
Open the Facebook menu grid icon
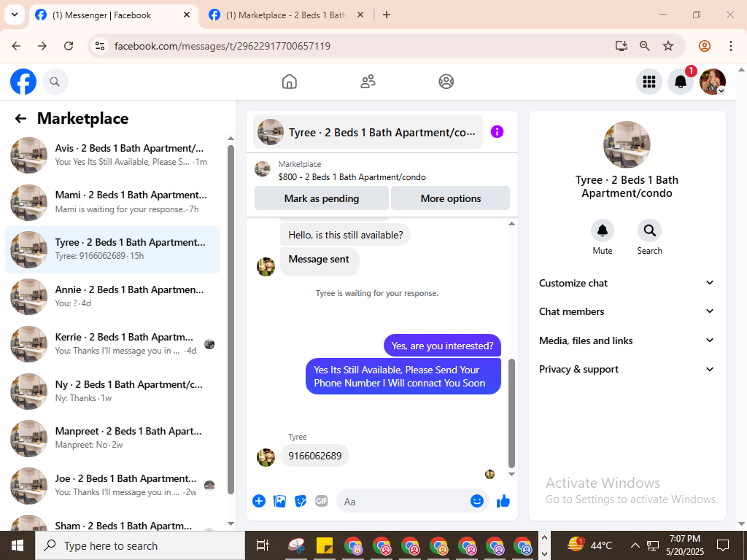(649, 82)
